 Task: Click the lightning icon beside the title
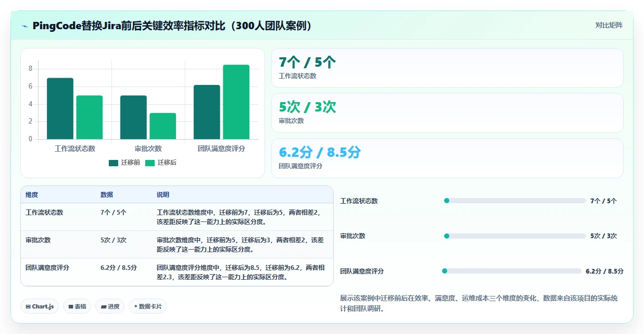(24, 26)
